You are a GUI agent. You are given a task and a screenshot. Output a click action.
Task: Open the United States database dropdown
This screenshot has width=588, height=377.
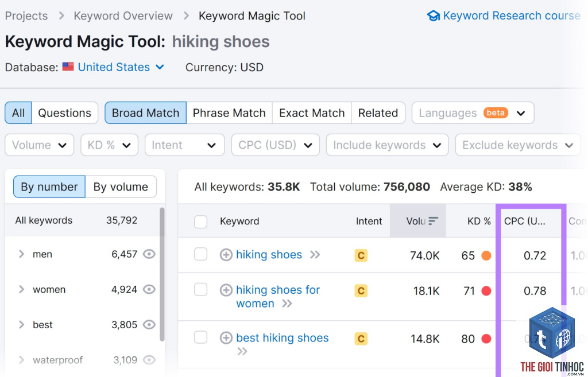(121, 67)
